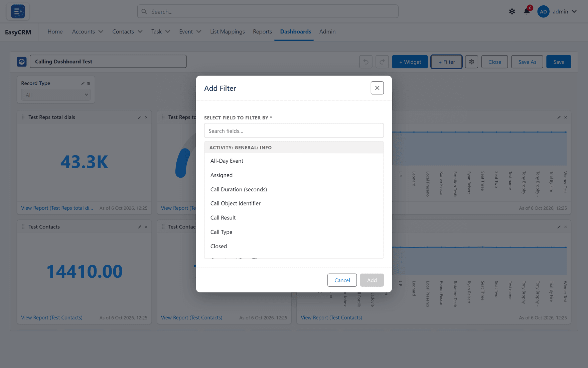Viewport: 588px width, 368px height.
Task: Delete the Record Type filter trash icon
Action: click(89, 83)
